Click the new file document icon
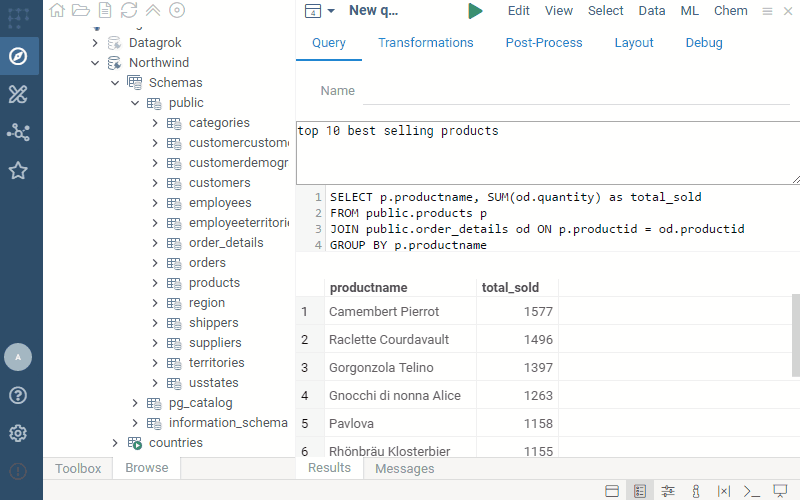The width and height of the screenshot is (800, 500). 105,10
